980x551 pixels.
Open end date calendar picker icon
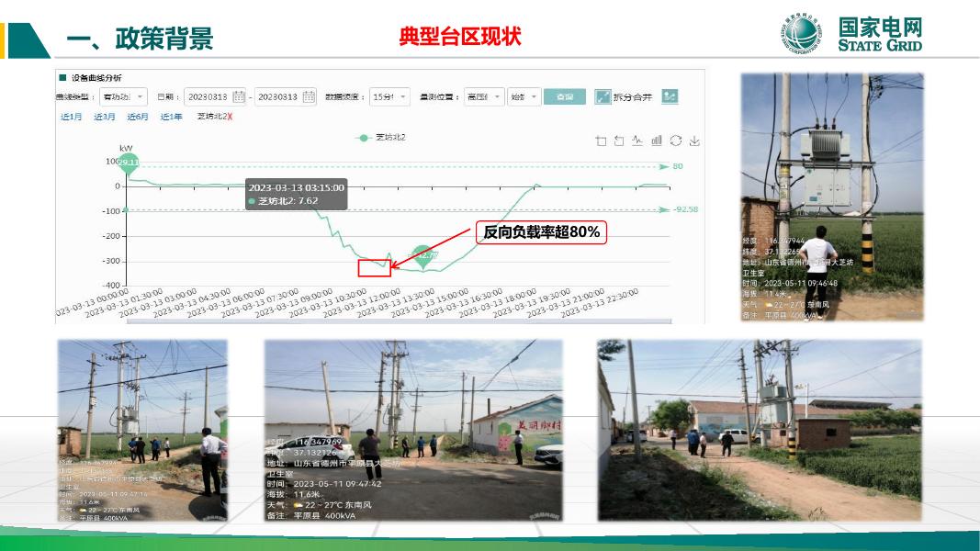(309, 96)
